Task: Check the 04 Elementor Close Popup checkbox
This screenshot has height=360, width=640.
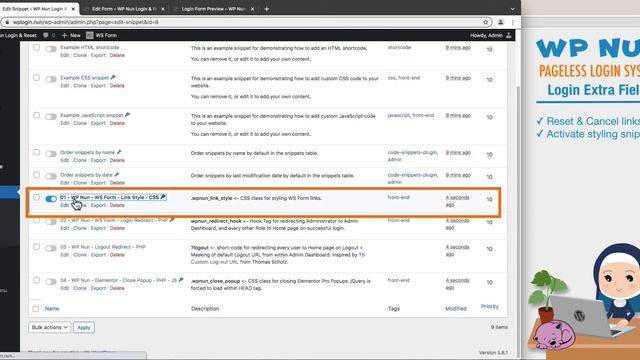Action: [36, 280]
